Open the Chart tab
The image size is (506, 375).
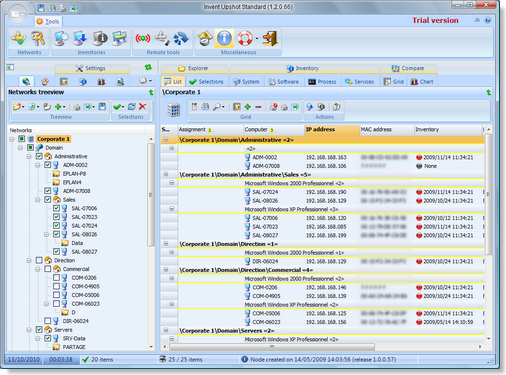[422, 82]
